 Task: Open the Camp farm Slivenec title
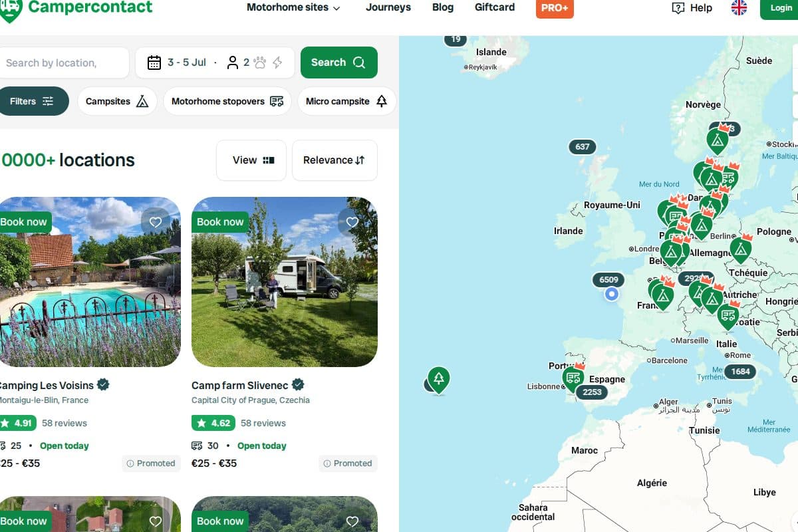(240, 385)
